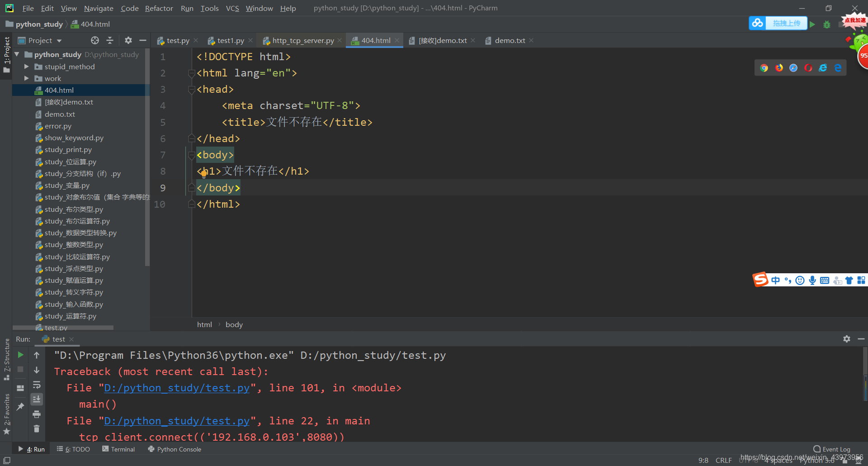Toggle pin tab in Run panel

tap(20, 407)
